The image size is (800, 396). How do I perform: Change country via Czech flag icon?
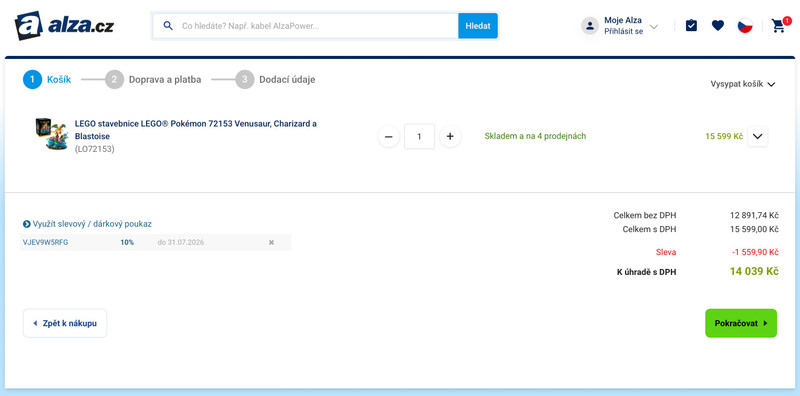coord(745,26)
